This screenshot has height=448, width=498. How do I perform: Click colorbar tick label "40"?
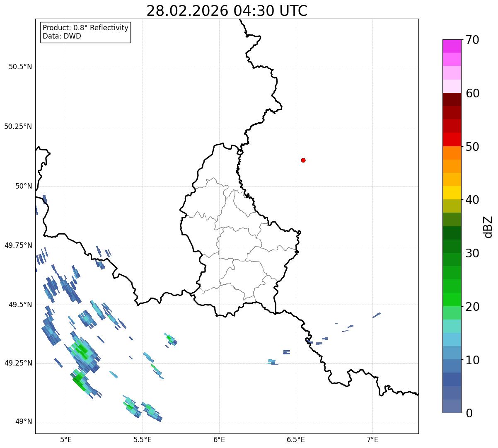coord(472,200)
